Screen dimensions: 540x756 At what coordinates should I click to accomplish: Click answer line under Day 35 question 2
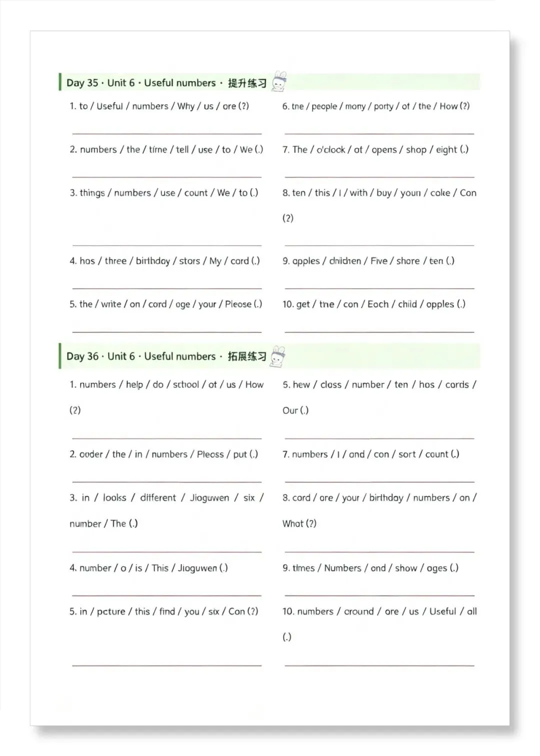click(167, 177)
